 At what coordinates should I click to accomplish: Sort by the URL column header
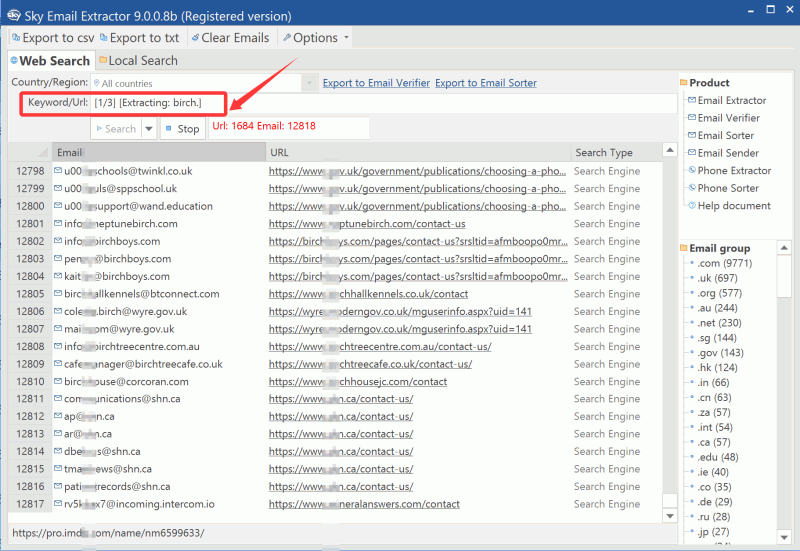(x=418, y=153)
